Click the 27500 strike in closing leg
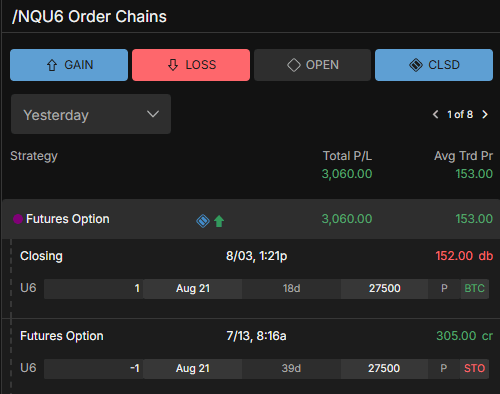This screenshot has width=500, height=394. 384,288
